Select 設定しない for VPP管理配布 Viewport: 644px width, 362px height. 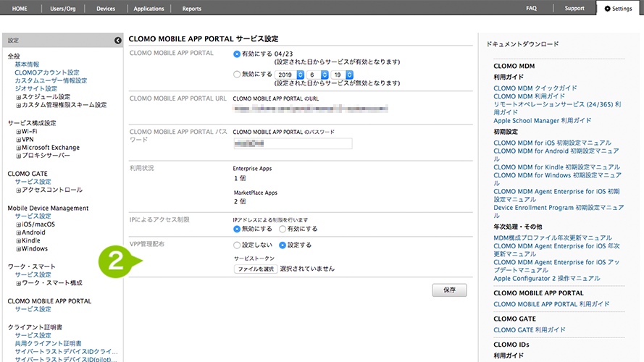[237, 245]
